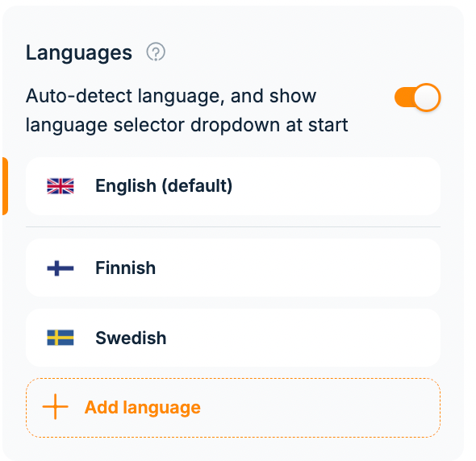The image size is (476, 461).
Task: Click the "Finnish" text label
Action: pos(125,268)
